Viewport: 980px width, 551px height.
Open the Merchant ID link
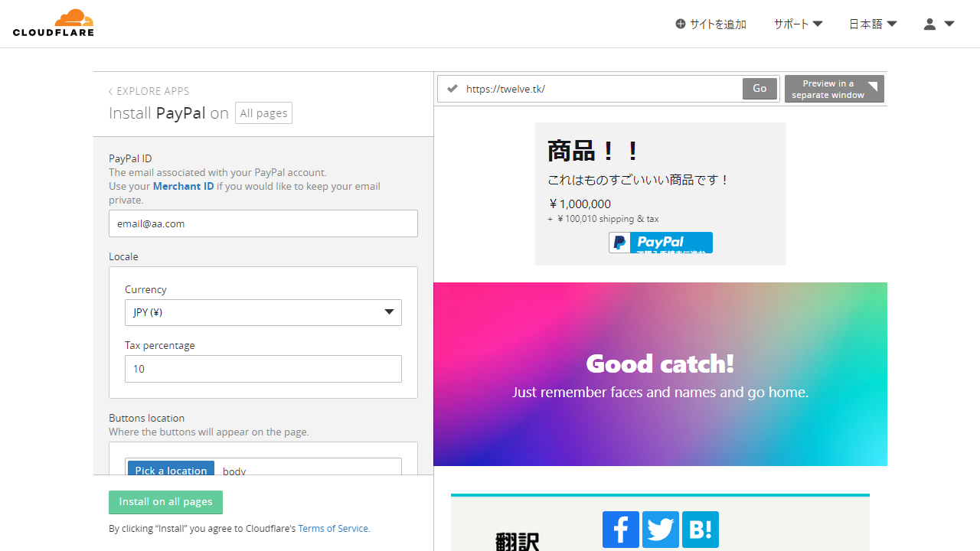click(183, 186)
